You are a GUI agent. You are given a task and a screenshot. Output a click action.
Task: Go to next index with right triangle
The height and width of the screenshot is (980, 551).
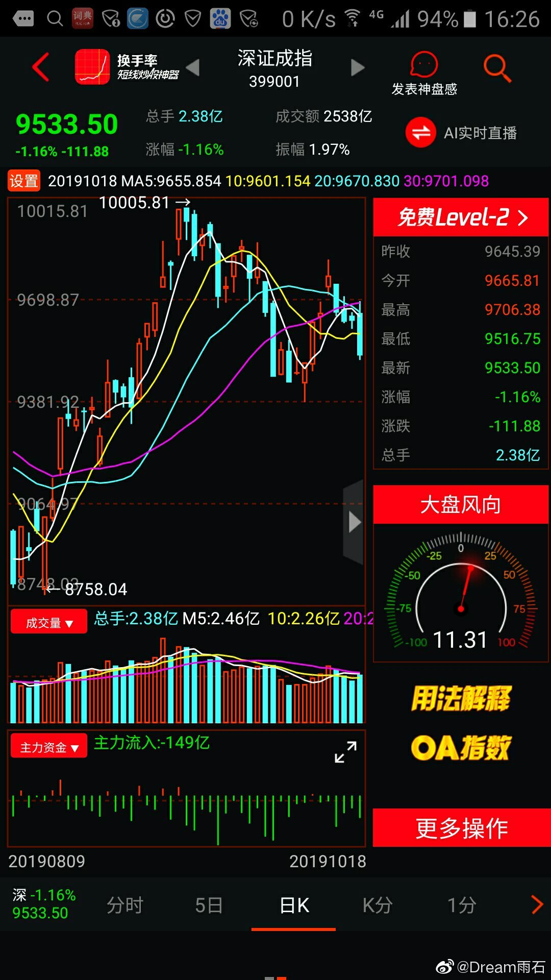point(358,67)
